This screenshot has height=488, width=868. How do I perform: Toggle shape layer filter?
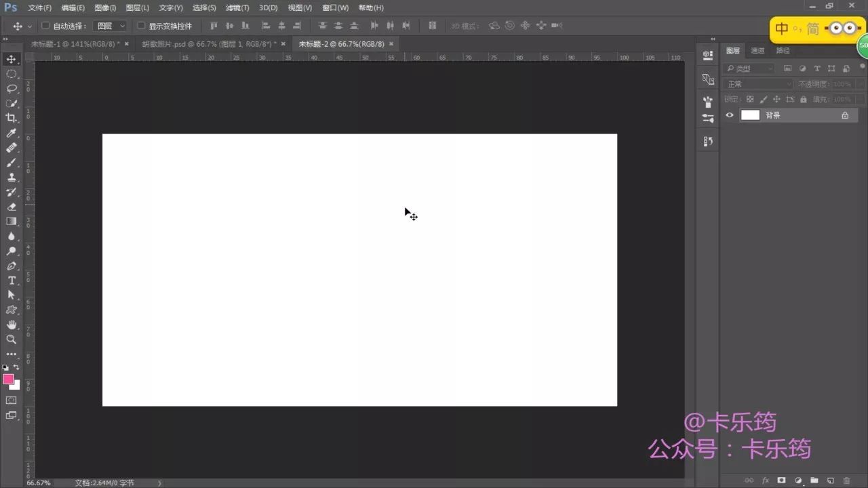[831, 68]
